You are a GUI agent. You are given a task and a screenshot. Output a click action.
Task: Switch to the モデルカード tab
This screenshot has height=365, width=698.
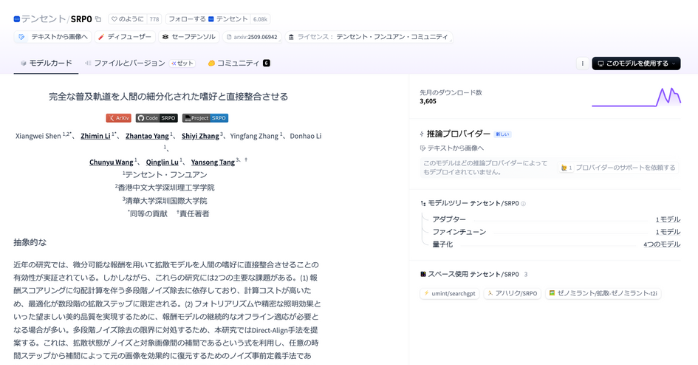coord(46,63)
